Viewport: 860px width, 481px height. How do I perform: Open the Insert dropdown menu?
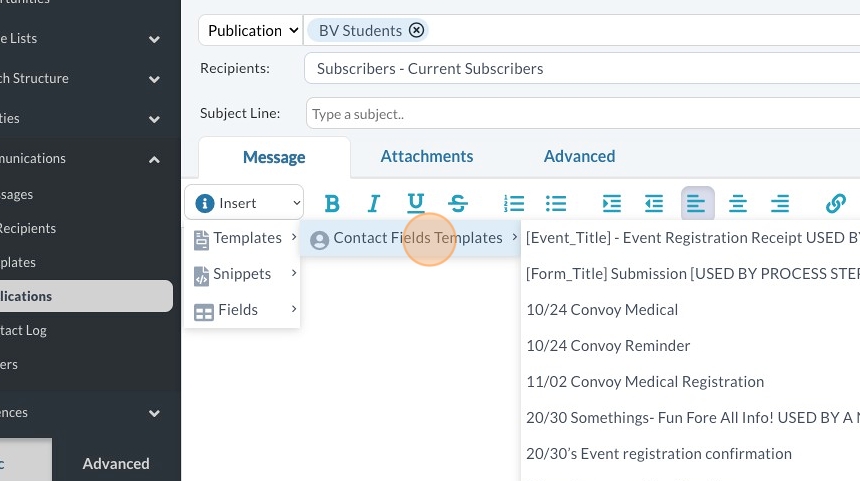pyautogui.click(x=244, y=203)
